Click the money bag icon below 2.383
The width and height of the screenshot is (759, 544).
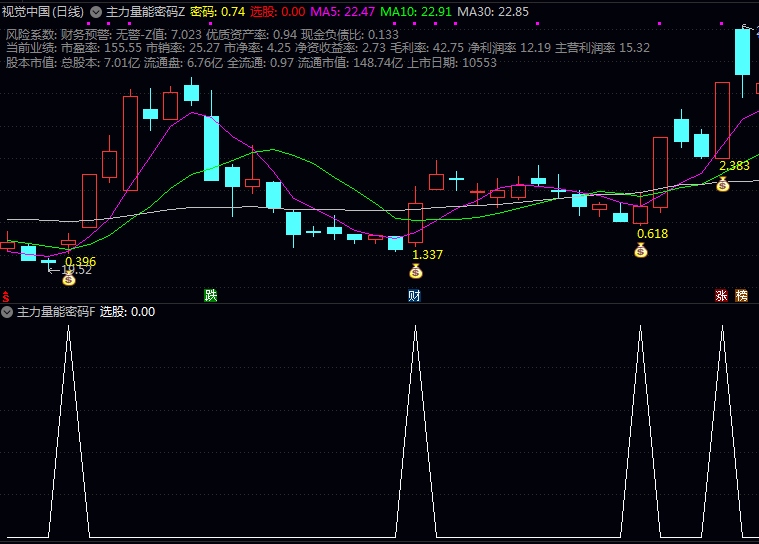pos(723,184)
